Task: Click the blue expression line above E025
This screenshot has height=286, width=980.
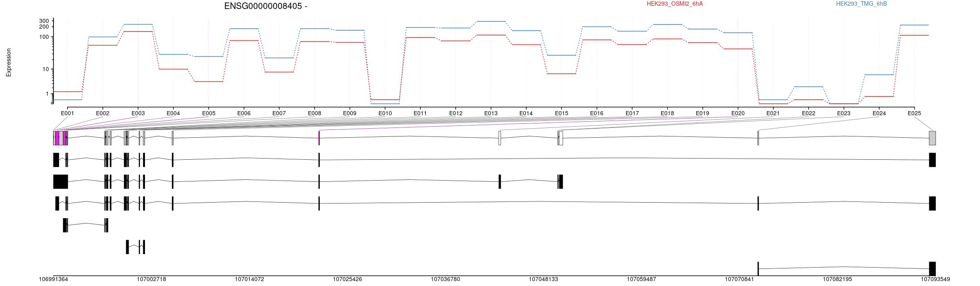Action: 914,25
